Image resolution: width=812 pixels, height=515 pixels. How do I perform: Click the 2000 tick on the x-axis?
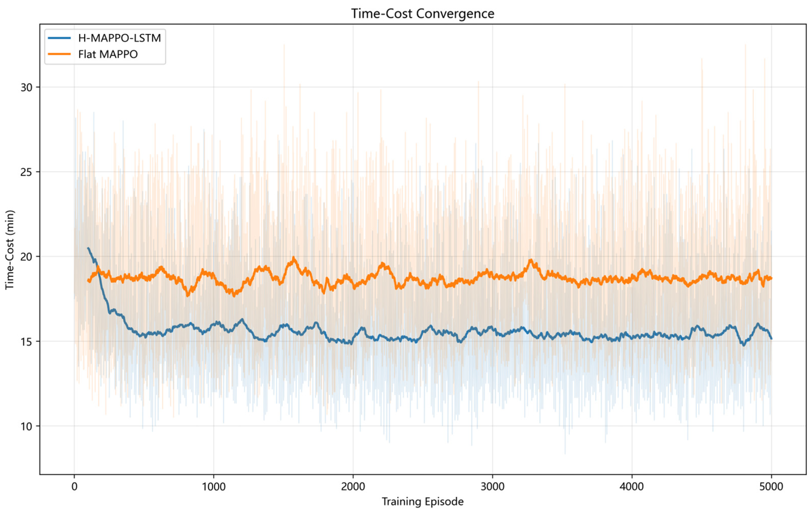pyautogui.click(x=353, y=487)
